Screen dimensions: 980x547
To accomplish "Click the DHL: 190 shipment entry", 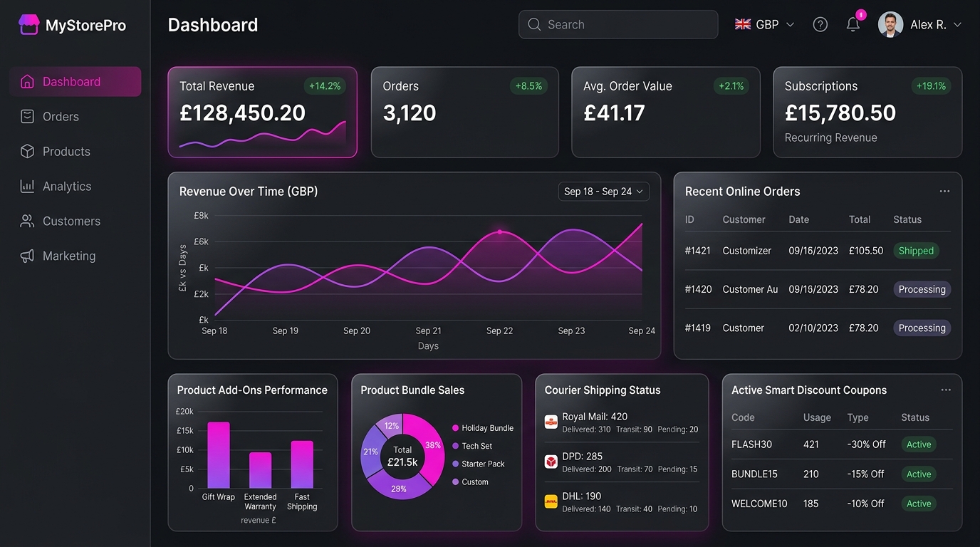I will click(x=622, y=502).
